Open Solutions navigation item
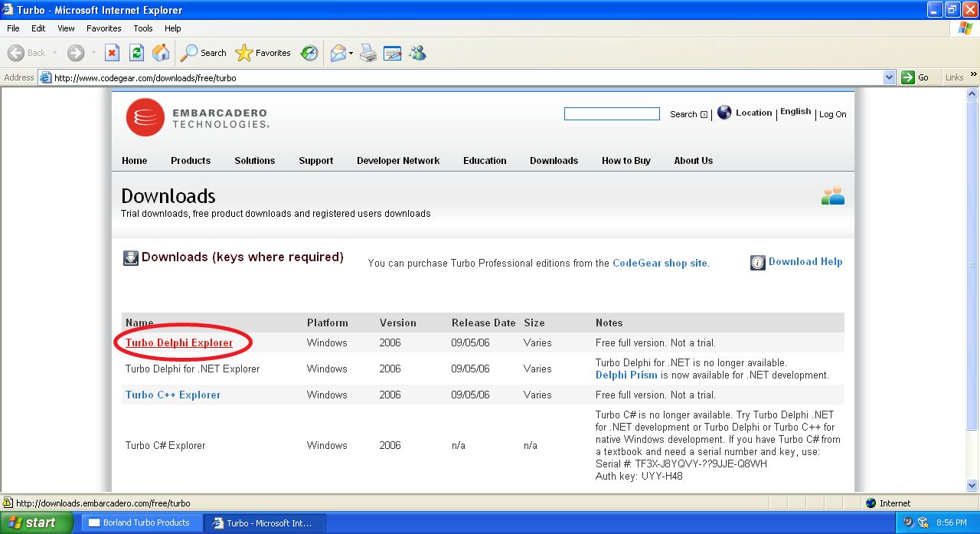980x534 pixels. [255, 161]
